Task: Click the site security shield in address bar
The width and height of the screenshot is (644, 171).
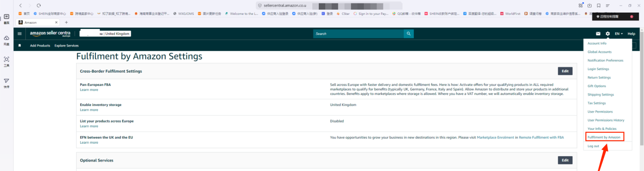Action: (260, 6)
